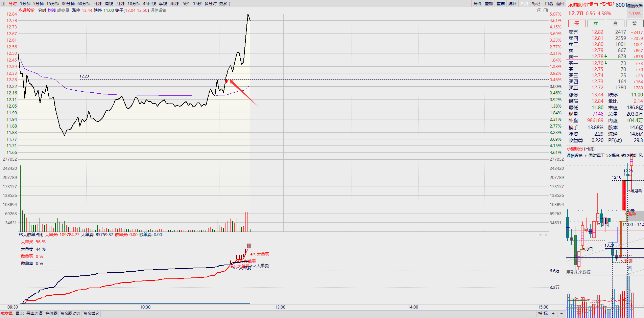Click the 标记 mark button

pyautogui.click(x=536, y=3)
